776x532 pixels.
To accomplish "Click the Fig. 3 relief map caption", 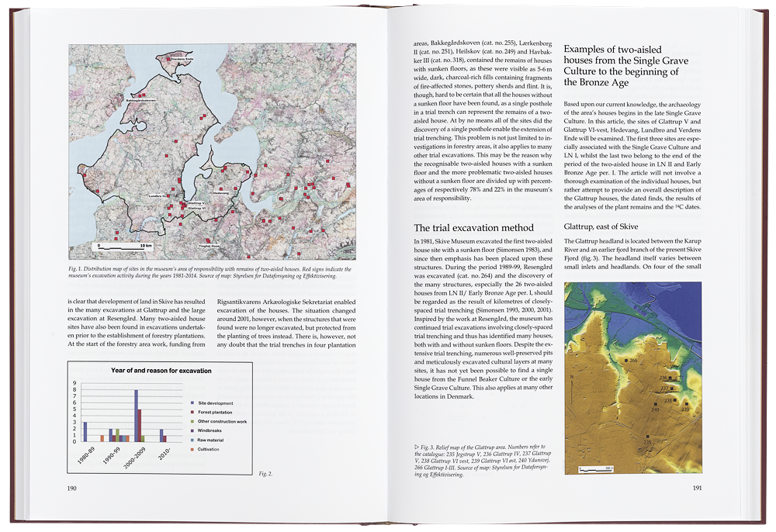I will [x=483, y=461].
